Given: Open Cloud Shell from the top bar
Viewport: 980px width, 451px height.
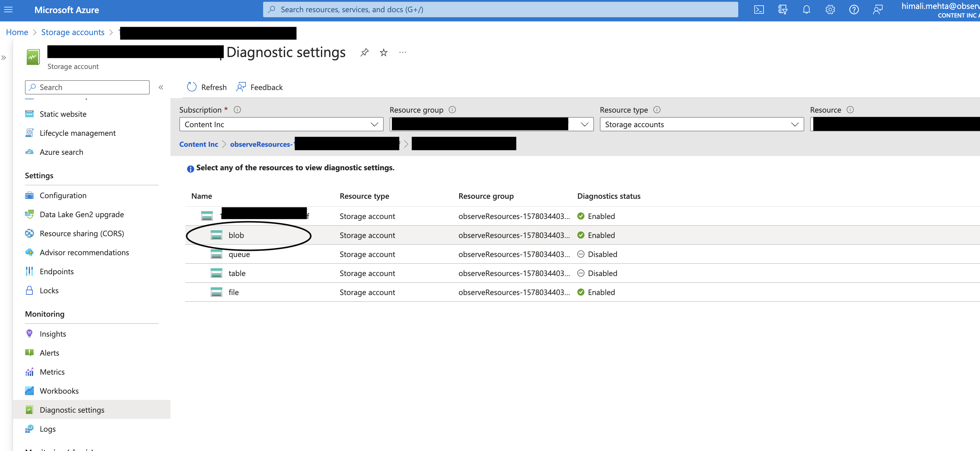Looking at the screenshot, I should [758, 10].
